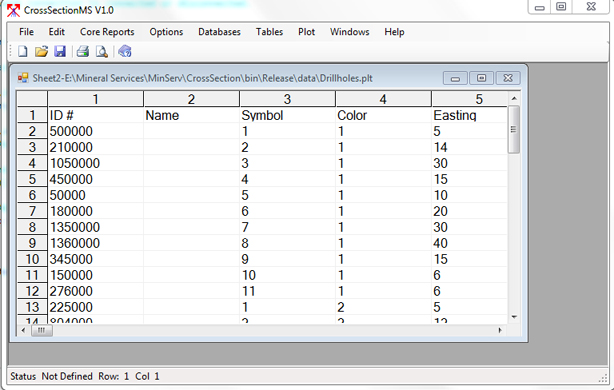
Task: Open the Databases menu
Action: 219,32
